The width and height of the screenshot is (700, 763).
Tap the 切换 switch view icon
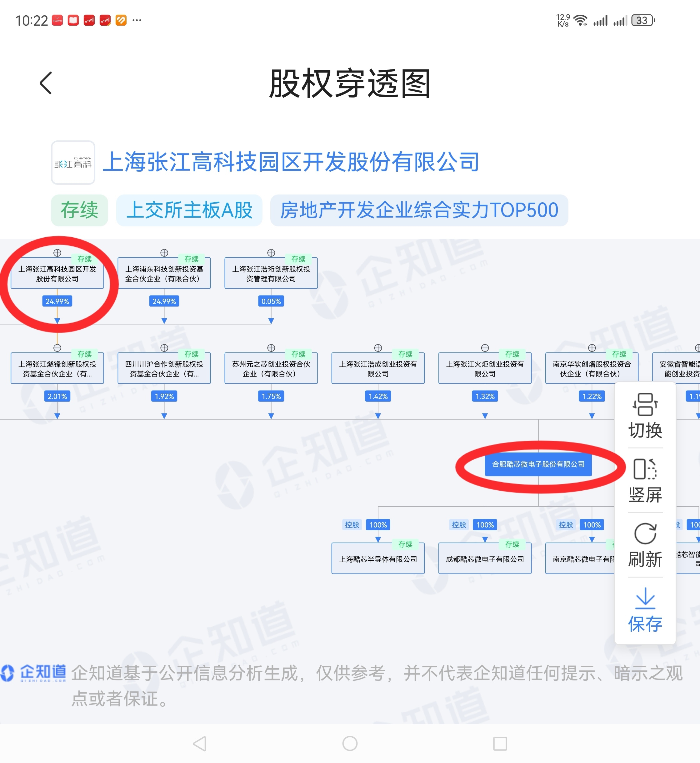click(x=645, y=405)
